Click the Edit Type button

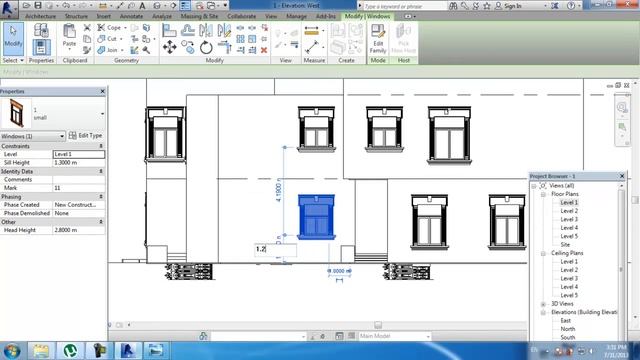point(86,136)
